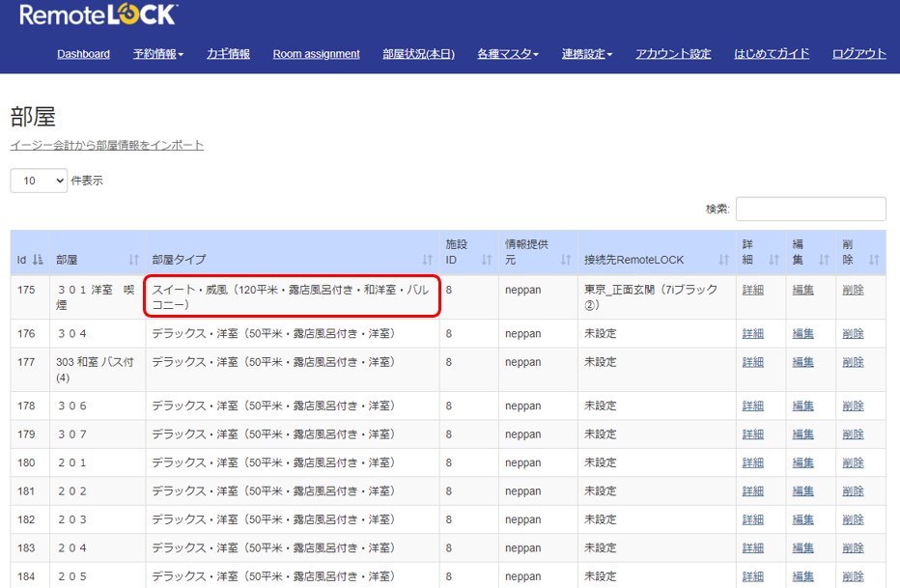
Task: Click 東京_正面玄関 connection cell
Action: click(657, 297)
